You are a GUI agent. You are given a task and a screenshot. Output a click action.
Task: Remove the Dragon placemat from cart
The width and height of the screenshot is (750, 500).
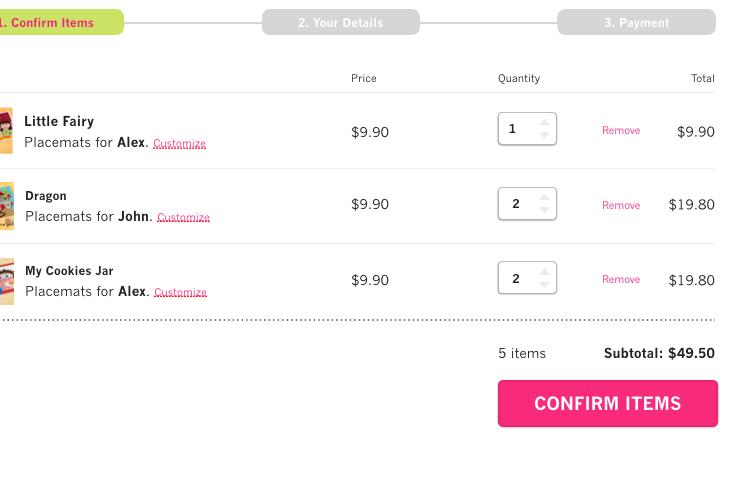coord(621,205)
